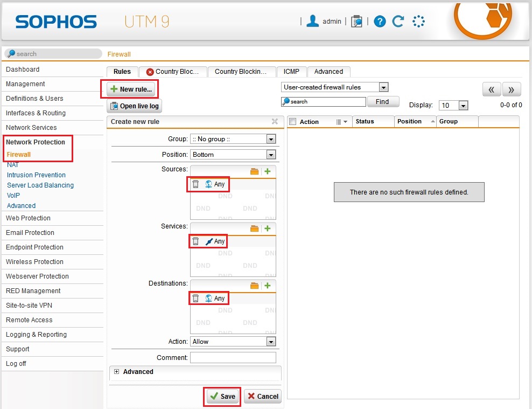Viewport: 532px width, 409px height.
Task: Click the dotted circle activity icon
Action: click(x=419, y=22)
